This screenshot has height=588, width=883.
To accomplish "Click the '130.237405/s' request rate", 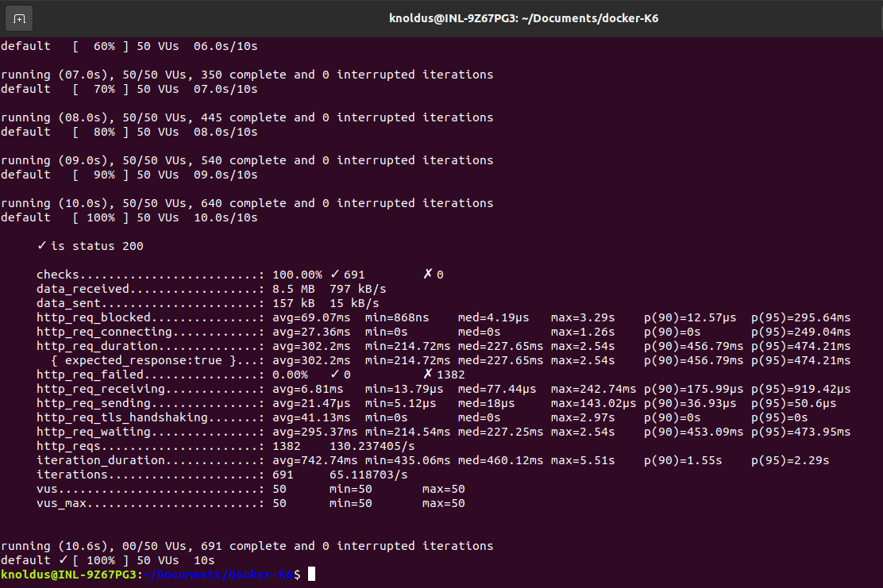I will (372, 446).
